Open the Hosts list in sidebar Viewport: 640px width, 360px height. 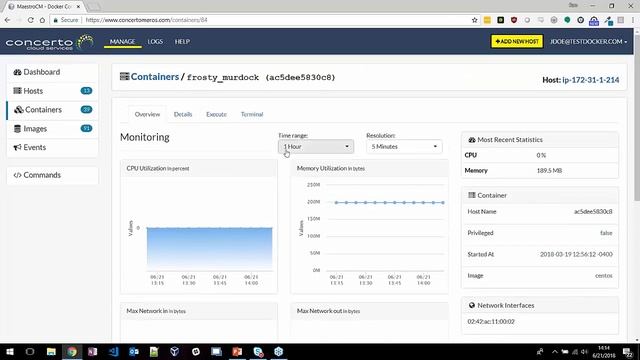[x=52, y=91]
